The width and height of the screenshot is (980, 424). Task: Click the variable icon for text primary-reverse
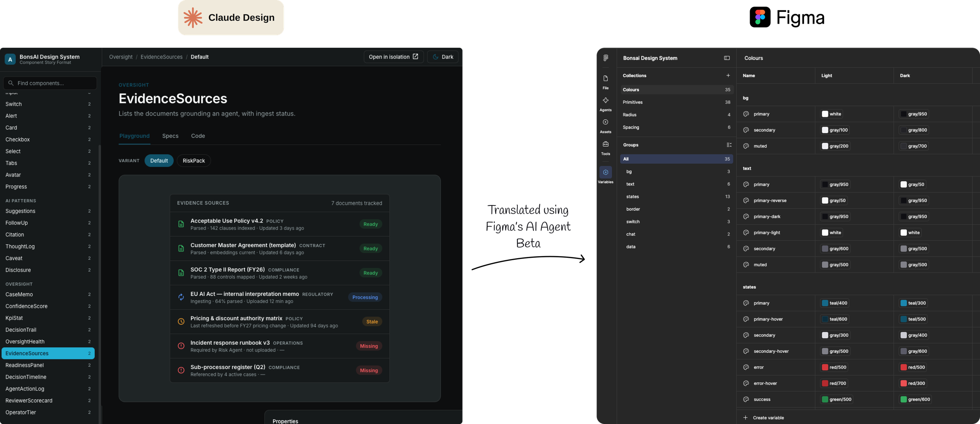[x=746, y=201]
